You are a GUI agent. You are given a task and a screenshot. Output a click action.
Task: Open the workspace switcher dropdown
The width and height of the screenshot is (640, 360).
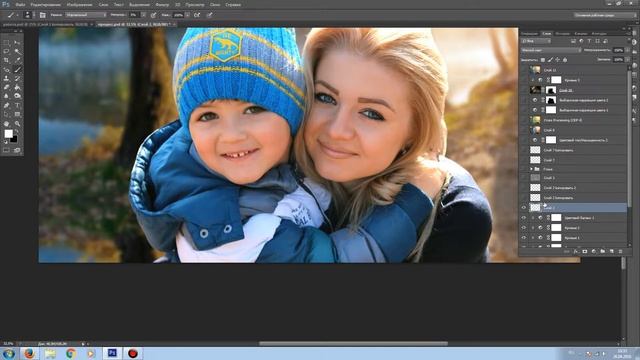[605, 15]
